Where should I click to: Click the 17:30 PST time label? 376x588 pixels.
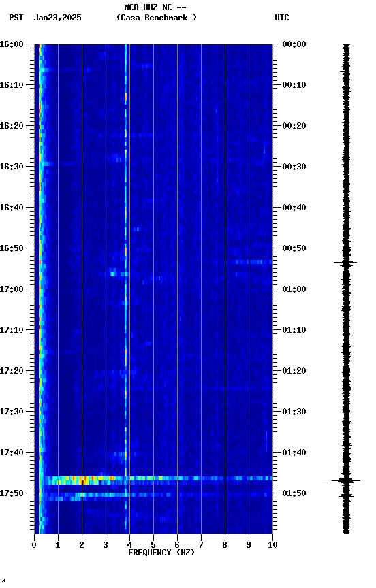click(x=12, y=412)
